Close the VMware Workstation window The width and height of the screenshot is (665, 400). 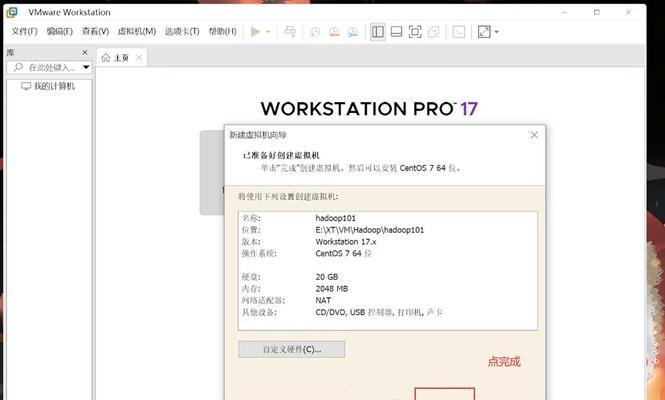pyautogui.click(x=629, y=13)
